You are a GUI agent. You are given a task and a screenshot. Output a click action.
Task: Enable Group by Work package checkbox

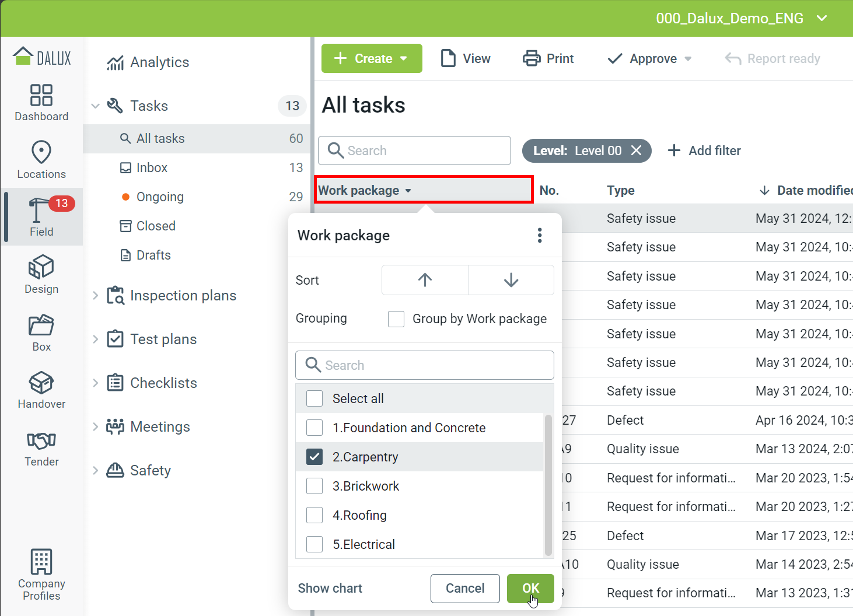pyautogui.click(x=396, y=319)
